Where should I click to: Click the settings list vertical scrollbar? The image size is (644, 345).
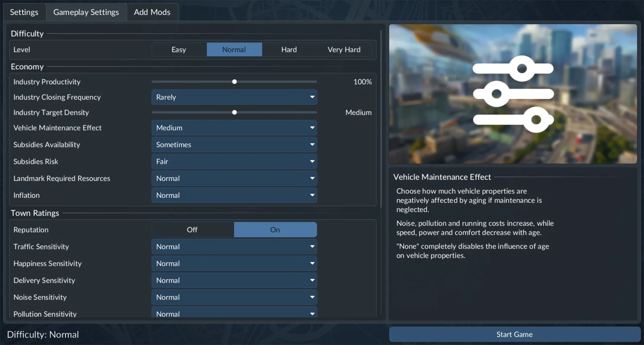[381, 119]
